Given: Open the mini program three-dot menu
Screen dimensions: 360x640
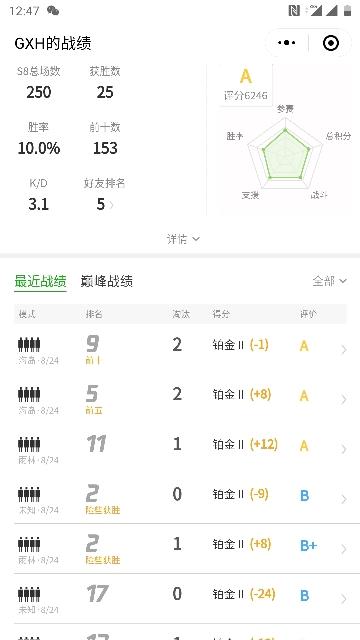Looking at the screenshot, I should [287, 42].
